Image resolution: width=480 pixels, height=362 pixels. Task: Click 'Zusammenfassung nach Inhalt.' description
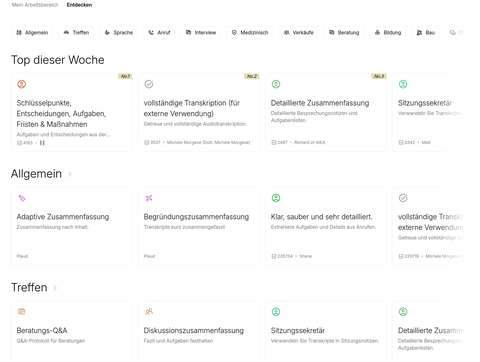(53, 227)
